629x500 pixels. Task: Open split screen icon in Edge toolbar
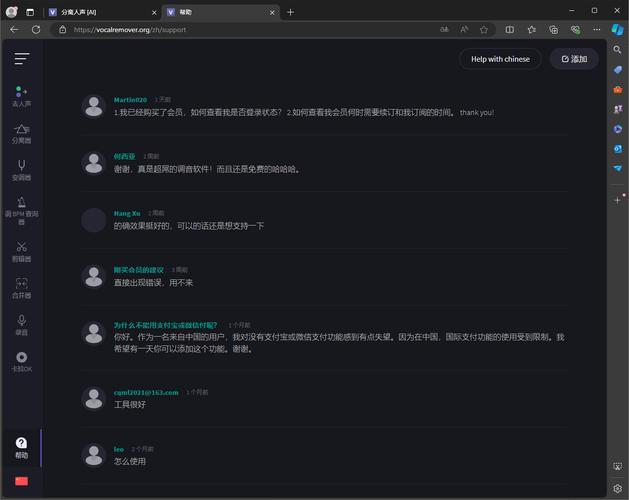509,30
